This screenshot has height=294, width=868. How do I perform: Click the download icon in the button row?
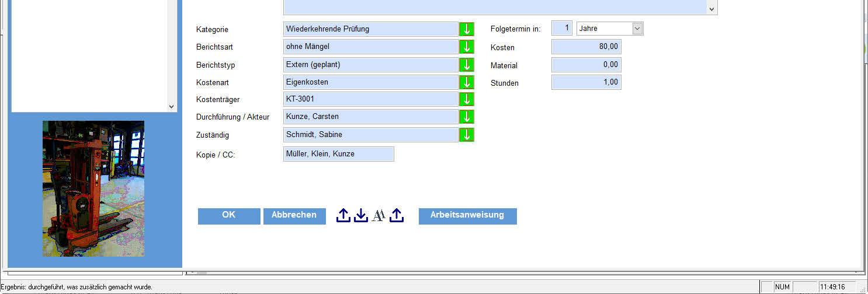[x=361, y=215]
